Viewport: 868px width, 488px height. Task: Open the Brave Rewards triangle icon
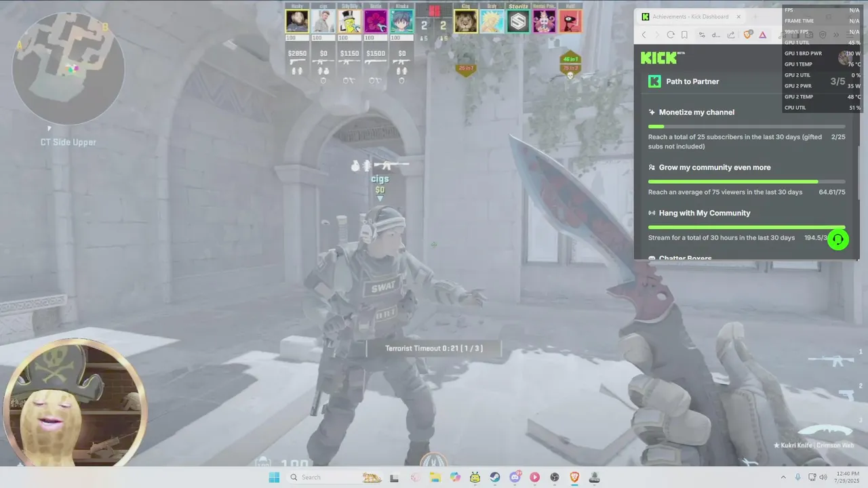[763, 35]
